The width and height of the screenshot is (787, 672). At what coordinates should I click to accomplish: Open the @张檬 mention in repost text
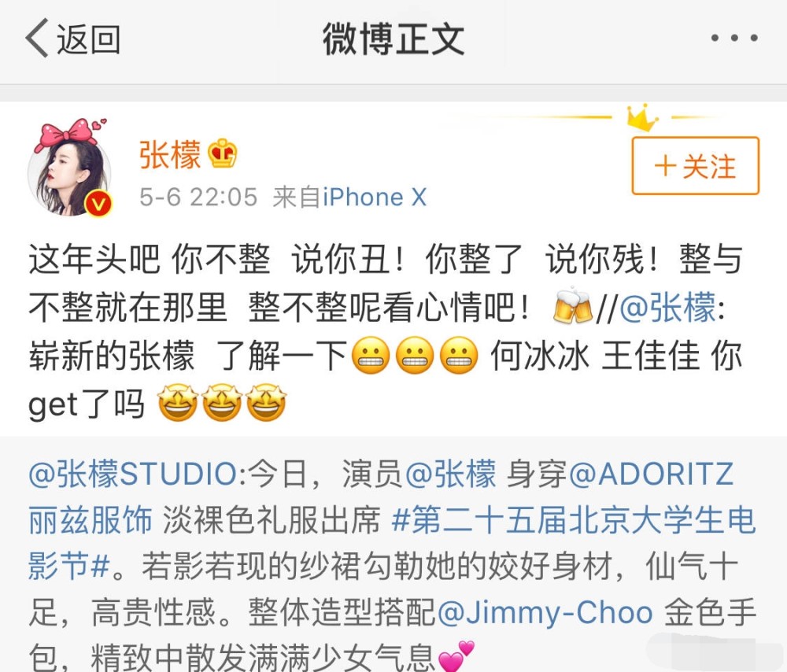coord(667,306)
